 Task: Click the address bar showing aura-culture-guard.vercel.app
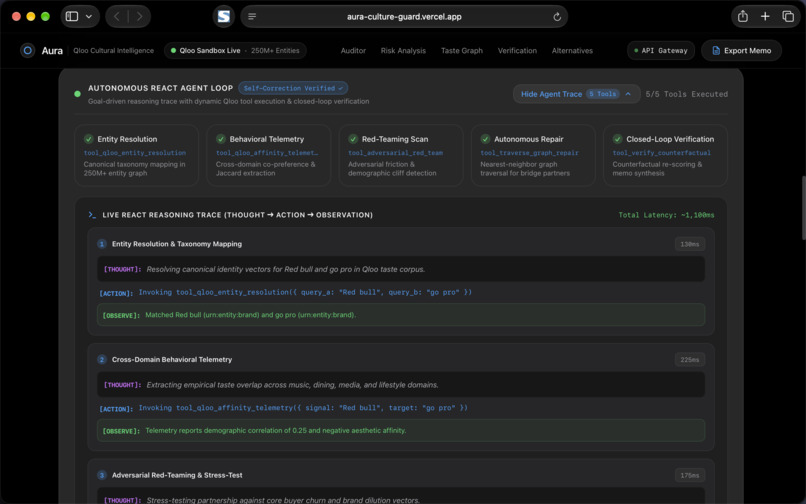pyautogui.click(x=404, y=16)
